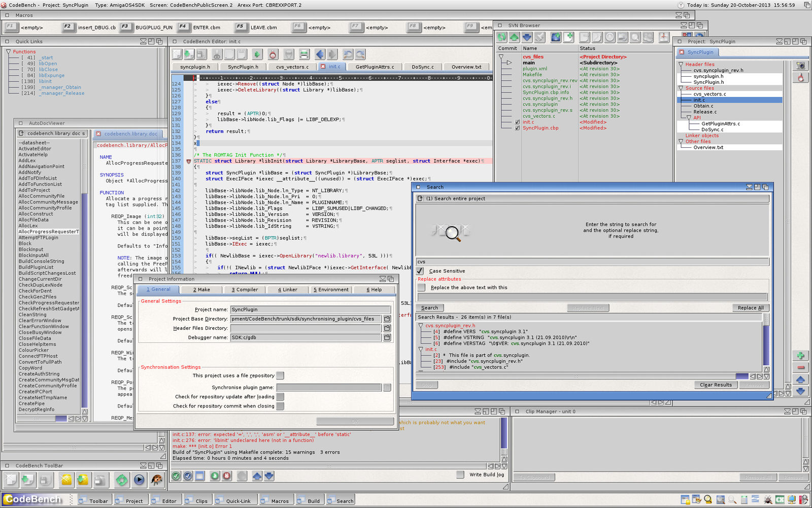
Task: Click the blue down-arrow icon in SVN Browser
Action: (527, 37)
